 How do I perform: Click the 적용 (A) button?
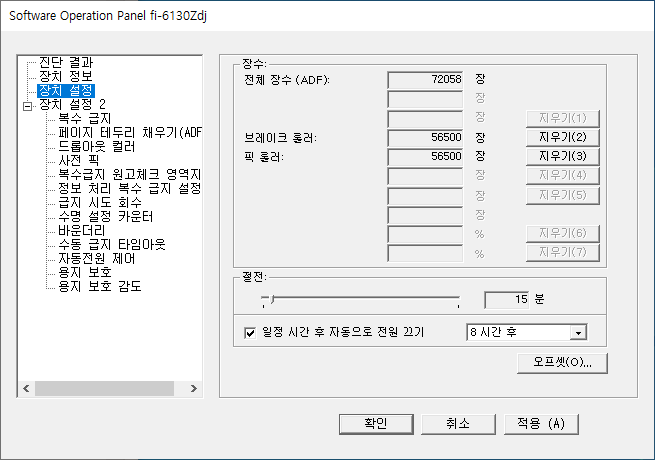tap(541, 424)
